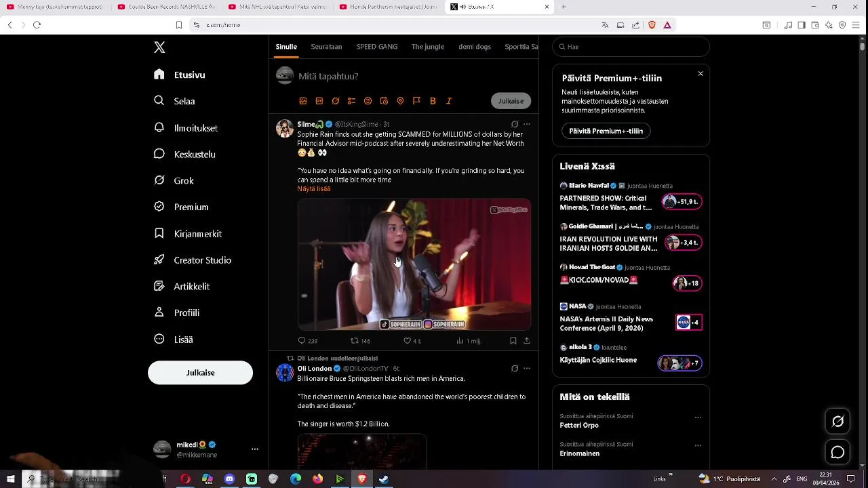Apply bold formatting in compose box

pos(433,101)
